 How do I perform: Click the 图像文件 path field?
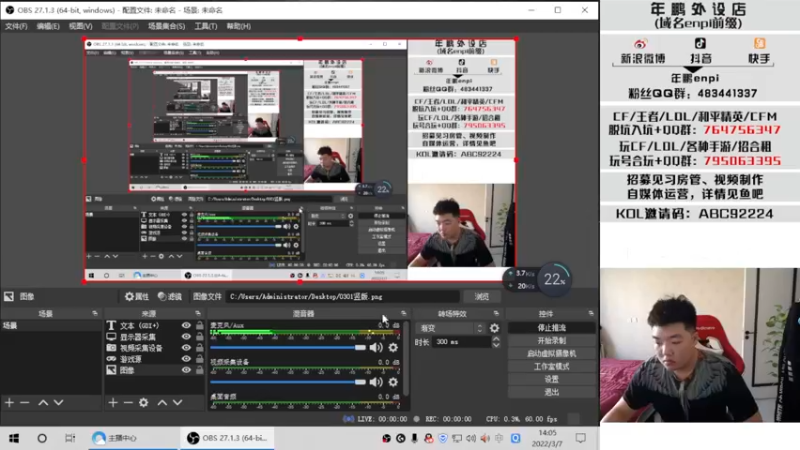click(x=343, y=296)
